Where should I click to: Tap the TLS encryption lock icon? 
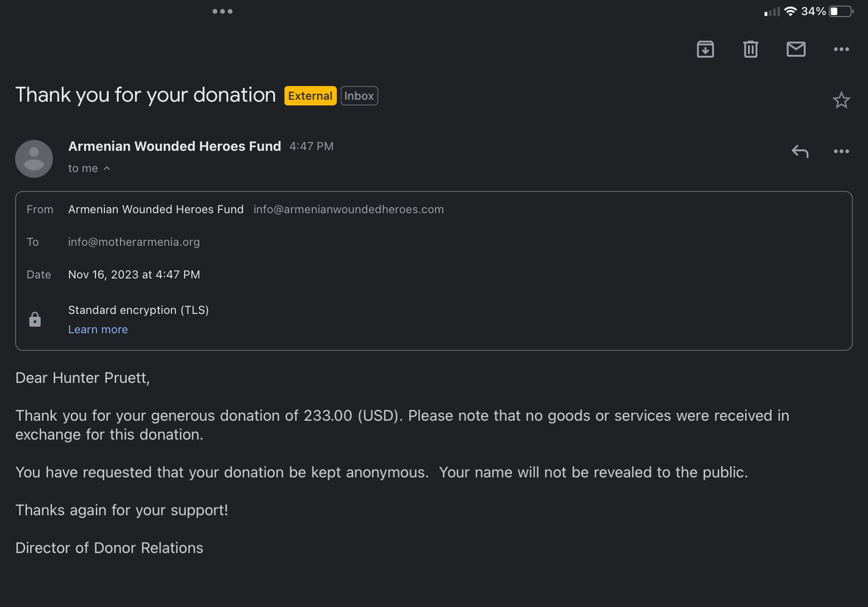[35, 320]
